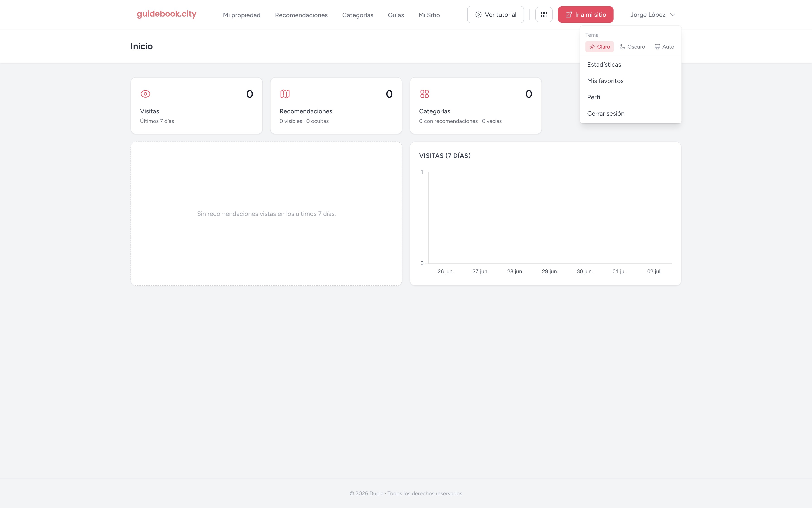812x508 pixels.
Task: Collapse the Jorge López user menu
Action: (x=653, y=15)
